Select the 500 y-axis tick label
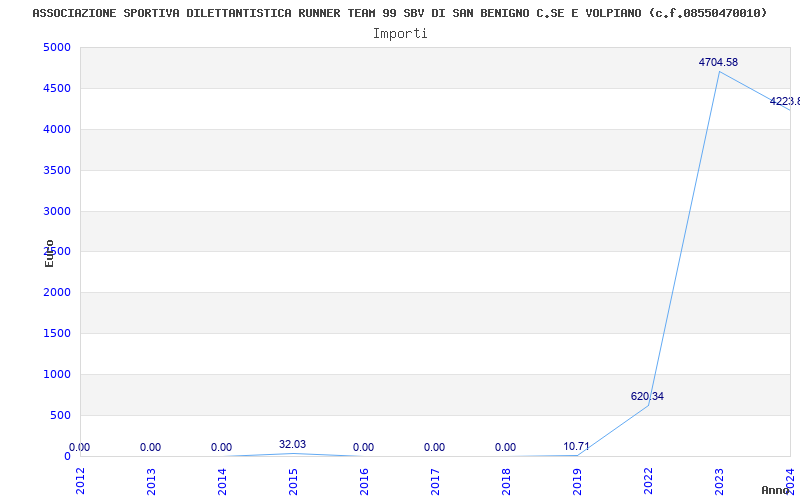The image size is (800, 500). pos(60,415)
